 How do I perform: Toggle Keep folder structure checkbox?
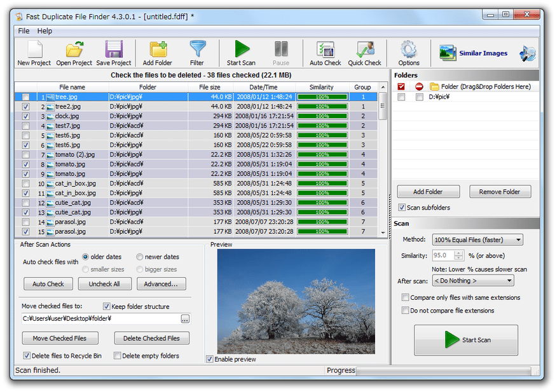[x=107, y=306]
